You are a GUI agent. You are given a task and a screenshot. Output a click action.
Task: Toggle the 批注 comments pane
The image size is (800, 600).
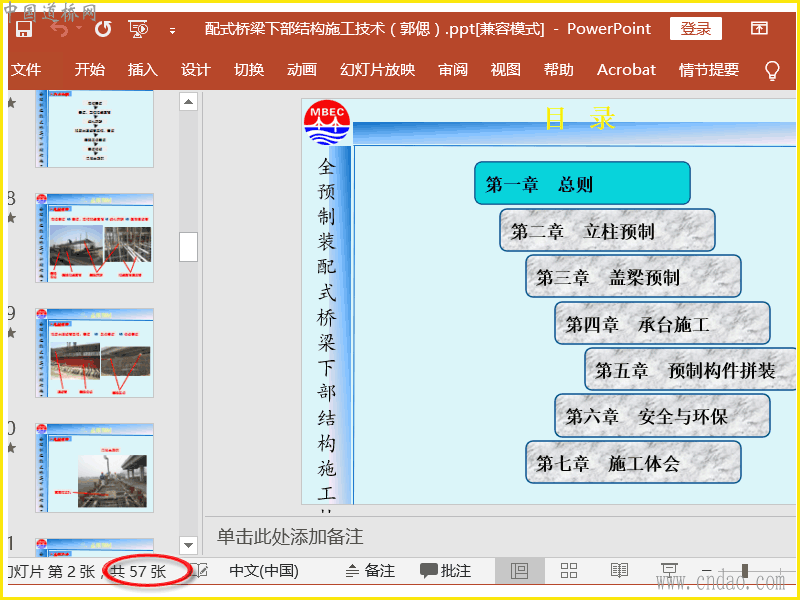[x=445, y=570]
